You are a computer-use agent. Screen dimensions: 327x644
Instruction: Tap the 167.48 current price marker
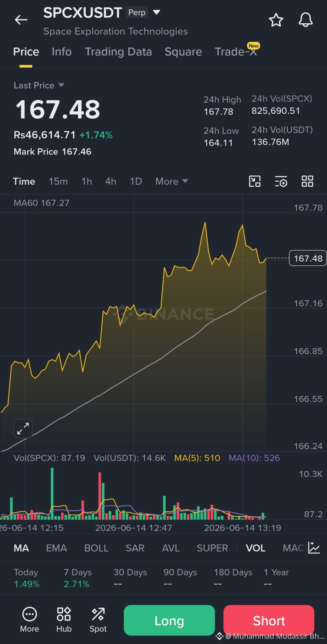(x=308, y=258)
